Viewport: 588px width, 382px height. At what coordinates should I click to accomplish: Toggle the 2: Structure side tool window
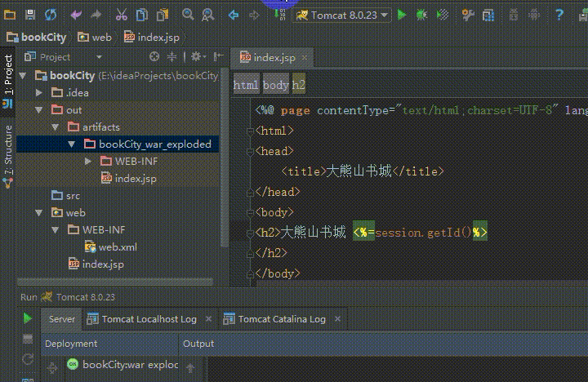click(x=8, y=157)
